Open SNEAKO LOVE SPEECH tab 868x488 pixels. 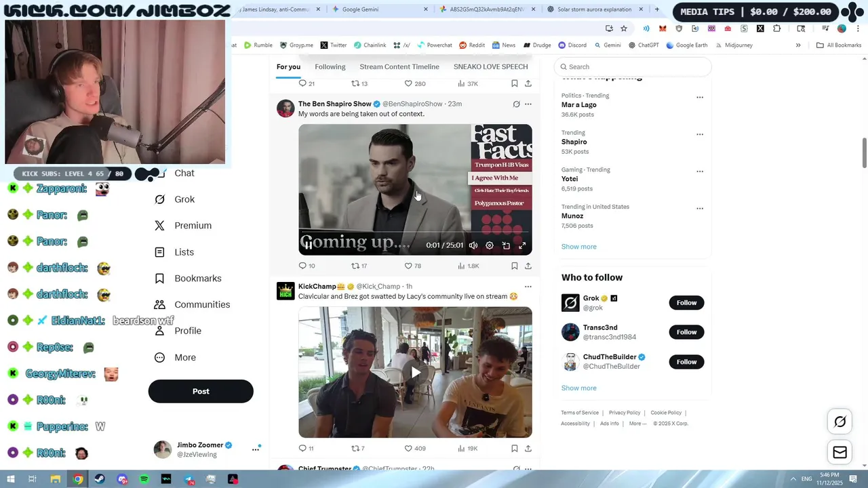click(490, 66)
